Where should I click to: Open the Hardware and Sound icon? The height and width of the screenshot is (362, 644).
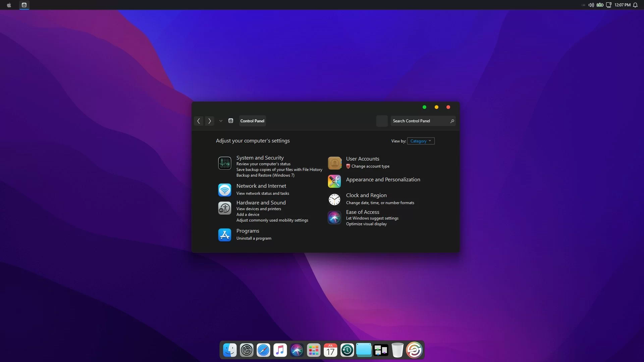coord(224,208)
